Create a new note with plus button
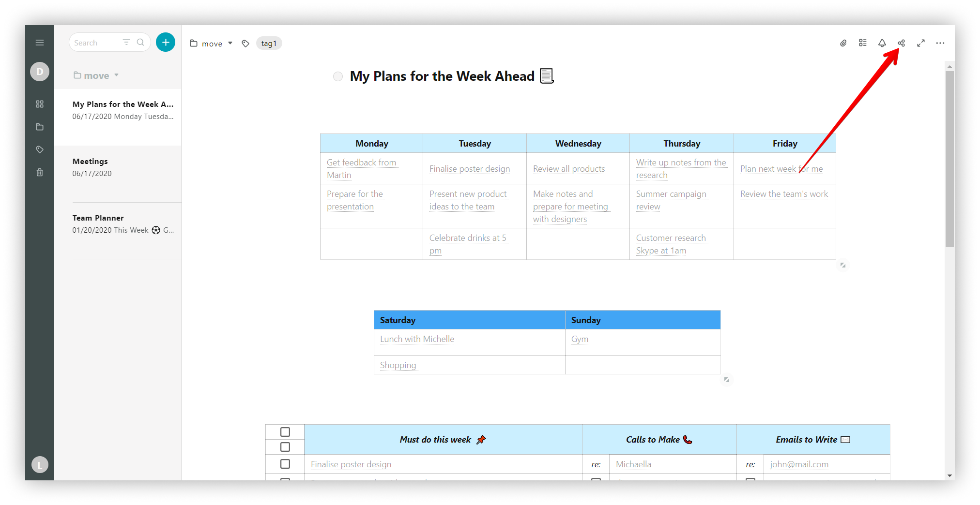This screenshot has height=505, width=980. (166, 43)
